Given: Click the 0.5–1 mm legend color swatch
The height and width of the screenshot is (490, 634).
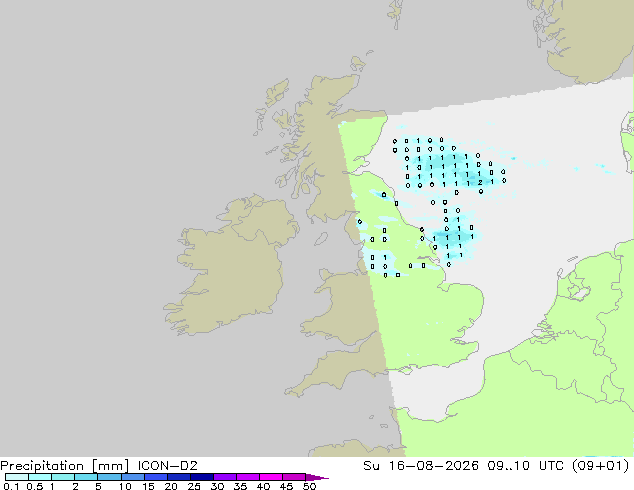Looking at the screenshot, I should point(40,477).
